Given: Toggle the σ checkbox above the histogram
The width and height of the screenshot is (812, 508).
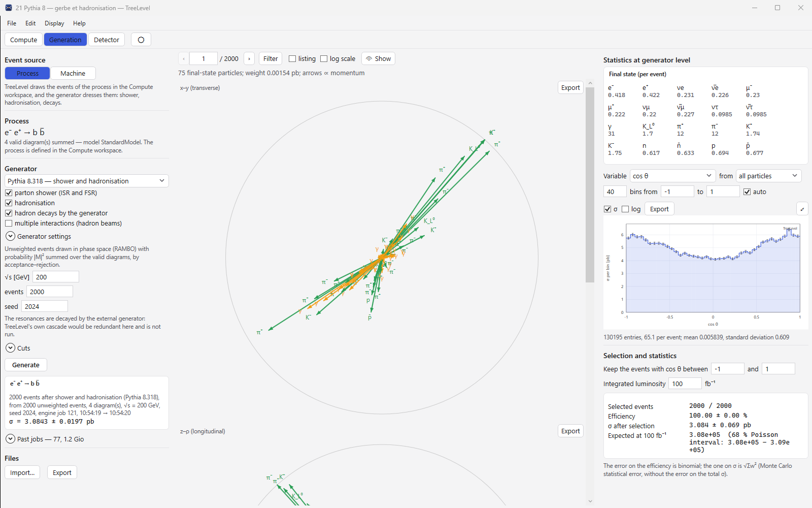Looking at the screenshot, I should tap(607, 209).
